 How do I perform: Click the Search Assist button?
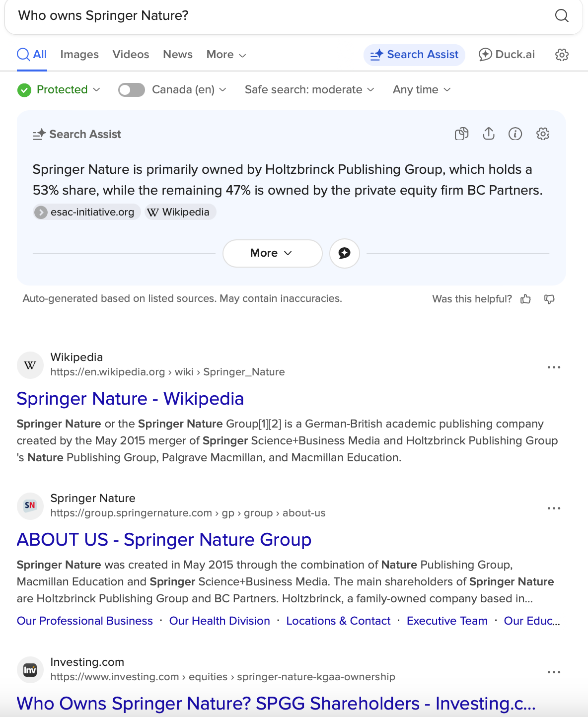tap(414, 55)
